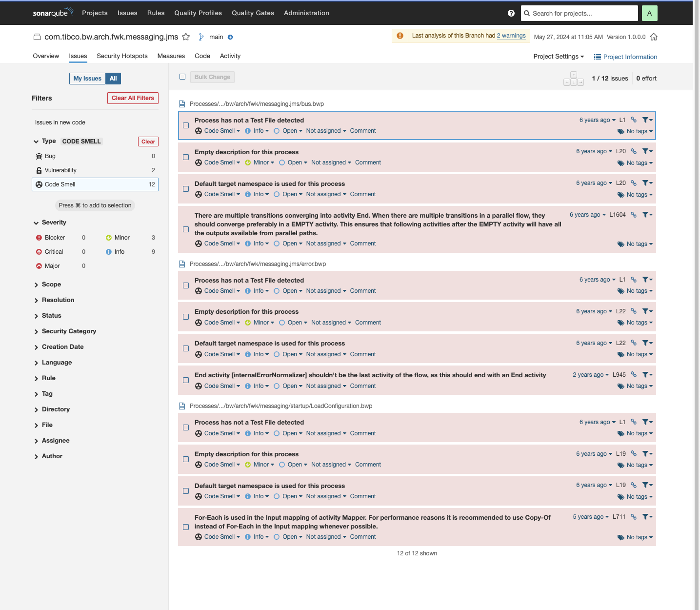The height and width of the screenshot is (610, 700).
Task: Click the Vulnerability lock icon in filters
Action: tap(39, 170)
